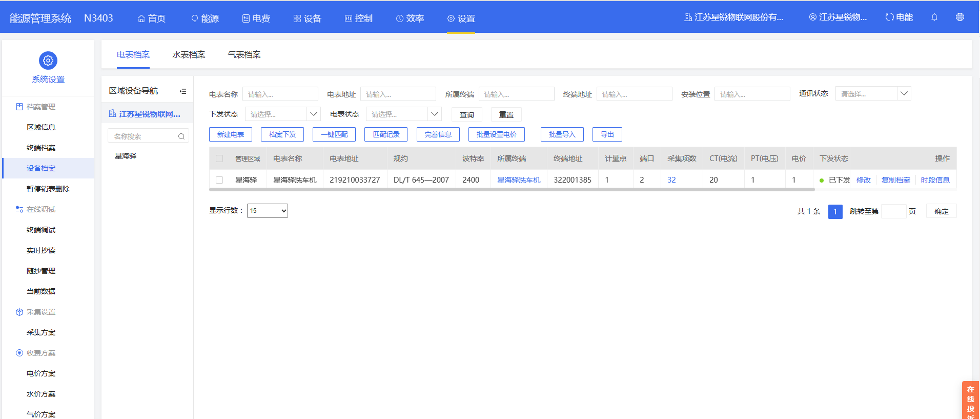The image size is (980, 419).
Task: Click the table horizontal scrollbar
Action: click(x=512, y=189)
